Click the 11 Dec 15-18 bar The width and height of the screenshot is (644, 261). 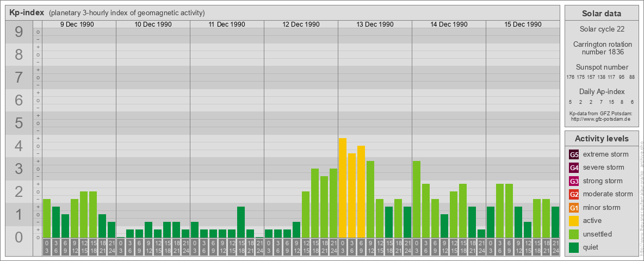[x=240, y=222]
